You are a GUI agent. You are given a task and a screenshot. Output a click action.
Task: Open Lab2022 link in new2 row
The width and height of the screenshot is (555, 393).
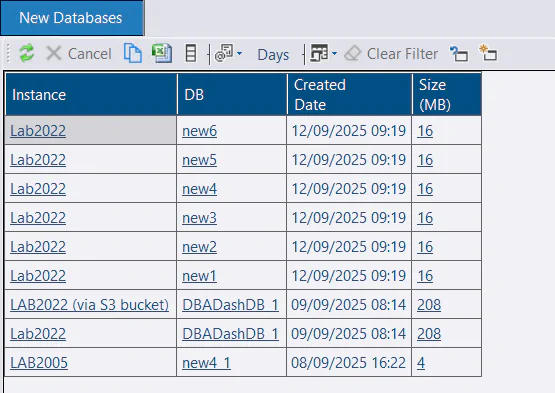click(x=38, y=247)
